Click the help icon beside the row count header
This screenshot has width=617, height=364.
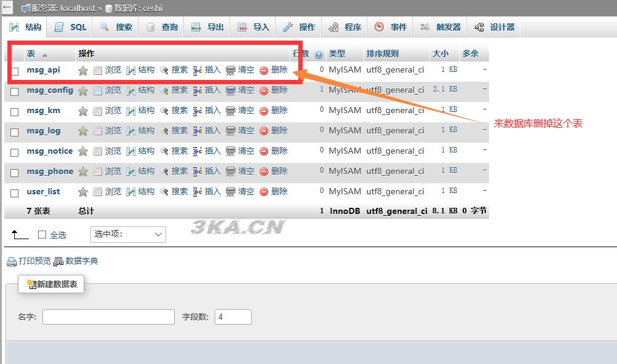(x=318, y=55)
